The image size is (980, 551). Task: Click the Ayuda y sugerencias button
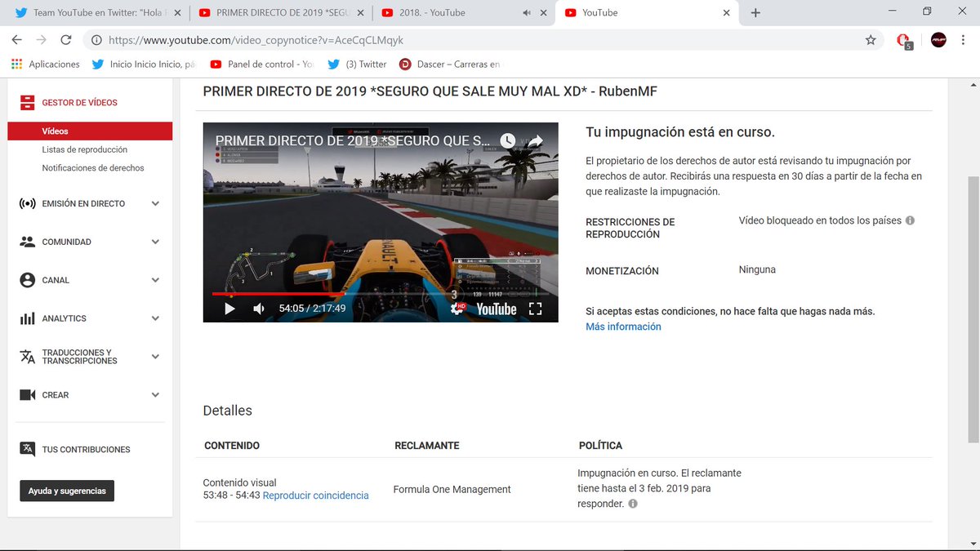pyautogui.click(x=67, y=491)
